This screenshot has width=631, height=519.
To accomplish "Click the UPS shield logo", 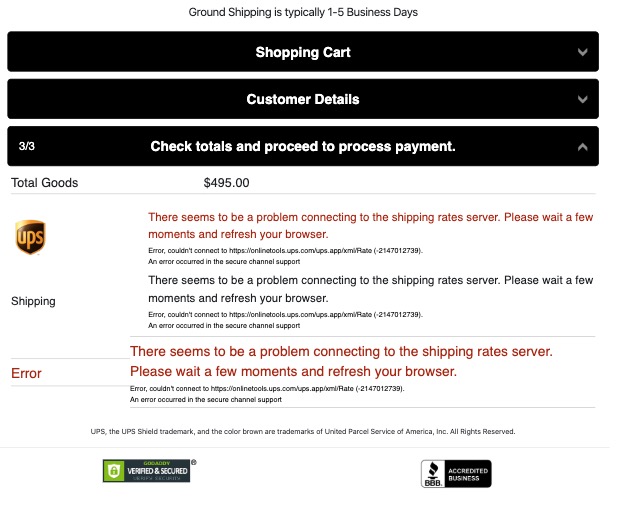I will tap(30, 238).
